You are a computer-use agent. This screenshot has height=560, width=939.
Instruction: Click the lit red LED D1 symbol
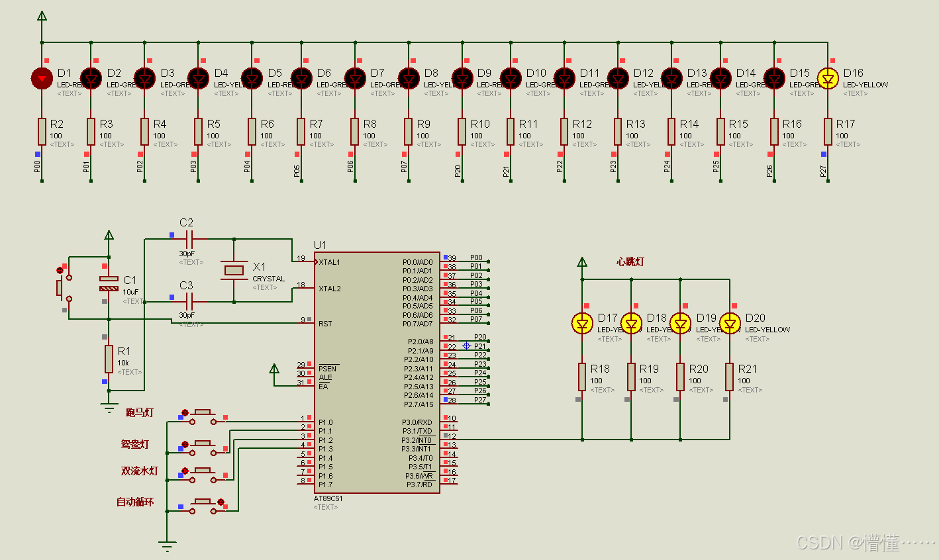pyautogui.click(x=42, y=79)
